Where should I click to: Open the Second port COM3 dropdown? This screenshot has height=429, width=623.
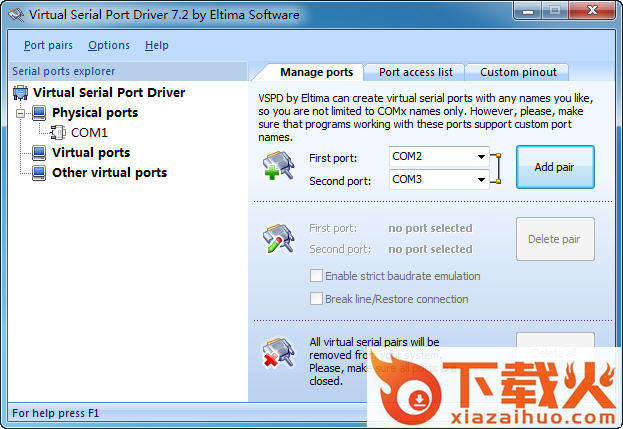tap(481, 180)
